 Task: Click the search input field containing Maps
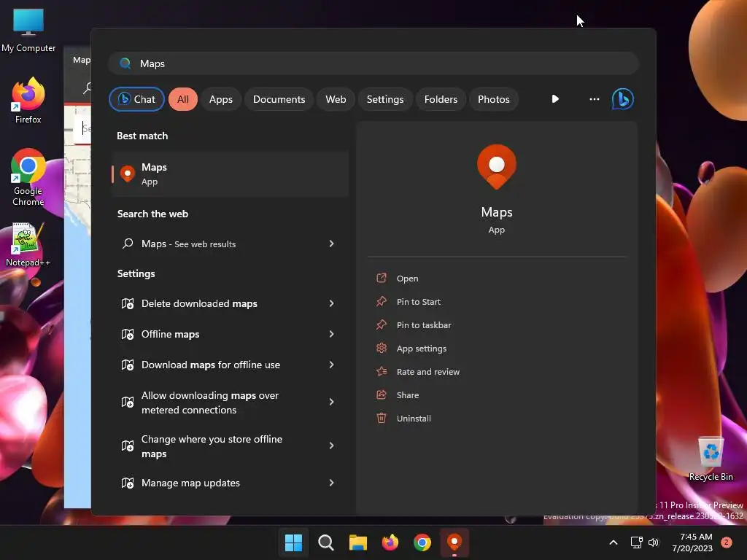[373, 63]
